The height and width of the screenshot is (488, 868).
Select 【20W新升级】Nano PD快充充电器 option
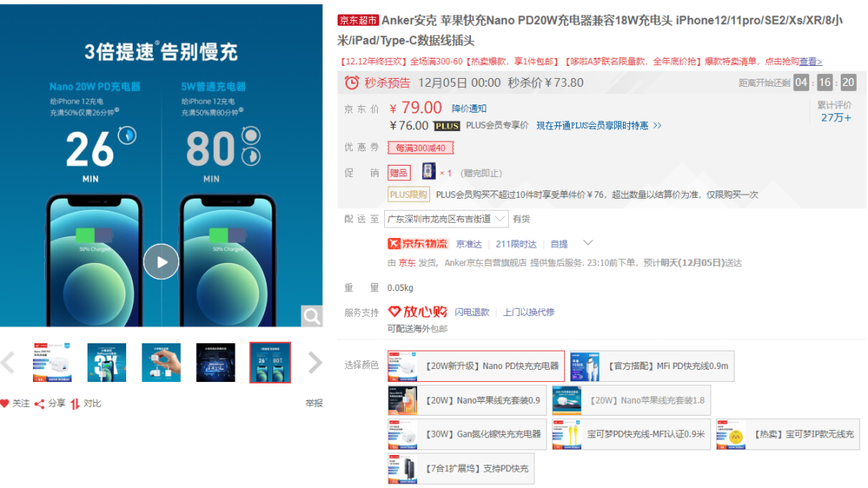click(476, 366)
